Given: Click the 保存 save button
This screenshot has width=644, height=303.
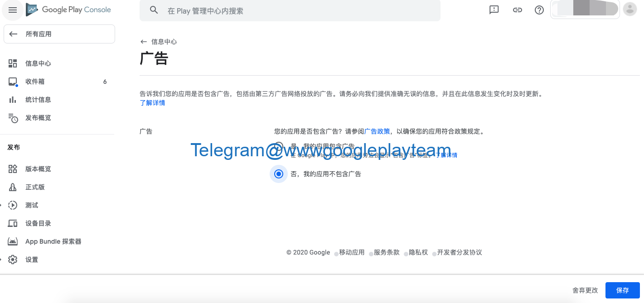Looking at the screenshot, I should [x=623, y=290].
